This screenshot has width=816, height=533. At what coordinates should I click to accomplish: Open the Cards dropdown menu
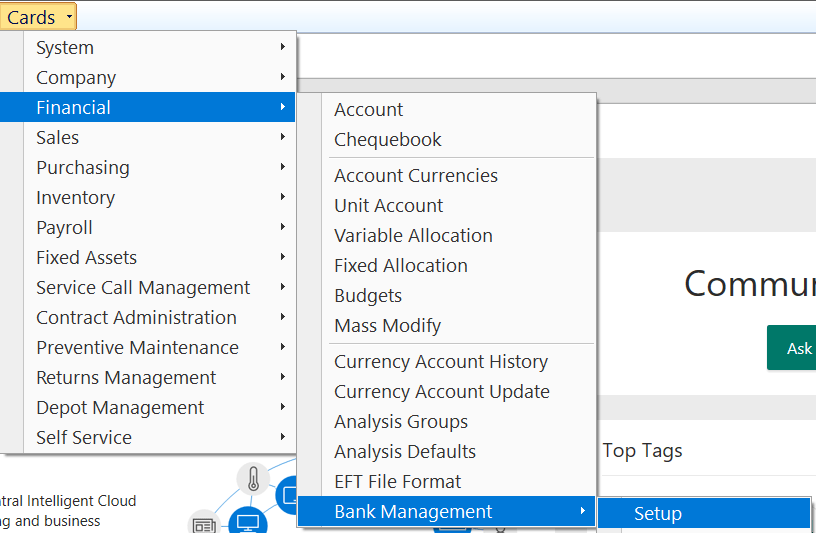pyautogui.click(x=38, y=17)
